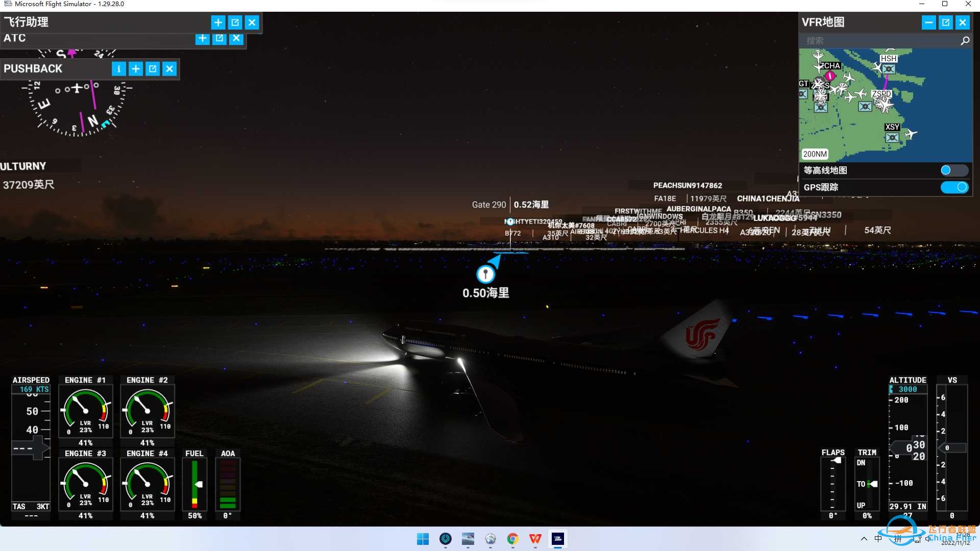Open the PUSHBACK info icon
The height and width of the screenshot is (551, 980).
[x=118, y=69]
